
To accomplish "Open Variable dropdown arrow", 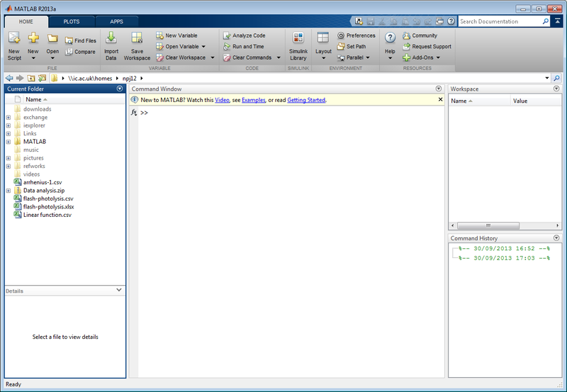I will tap(203, 47).
